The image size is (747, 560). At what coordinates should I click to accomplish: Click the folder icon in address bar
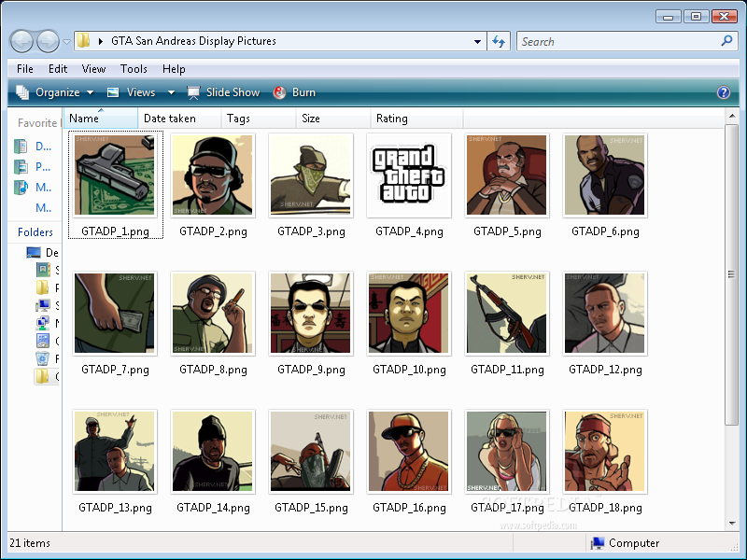[83, 40]
